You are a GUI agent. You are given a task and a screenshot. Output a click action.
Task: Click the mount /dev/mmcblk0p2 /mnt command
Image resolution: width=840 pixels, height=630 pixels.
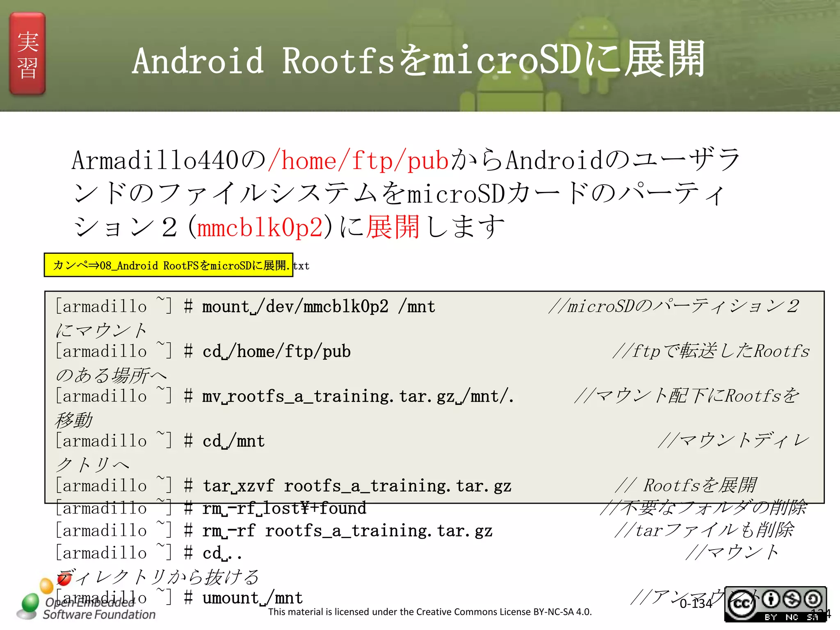pos(319,306)
